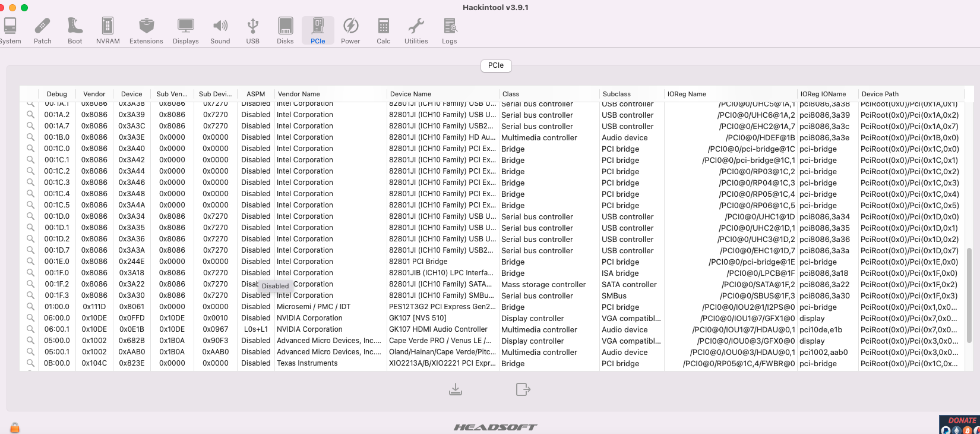This screenshot has height=434, width=980.
Task: Open the Utilities section
Action: click(416, 31)
